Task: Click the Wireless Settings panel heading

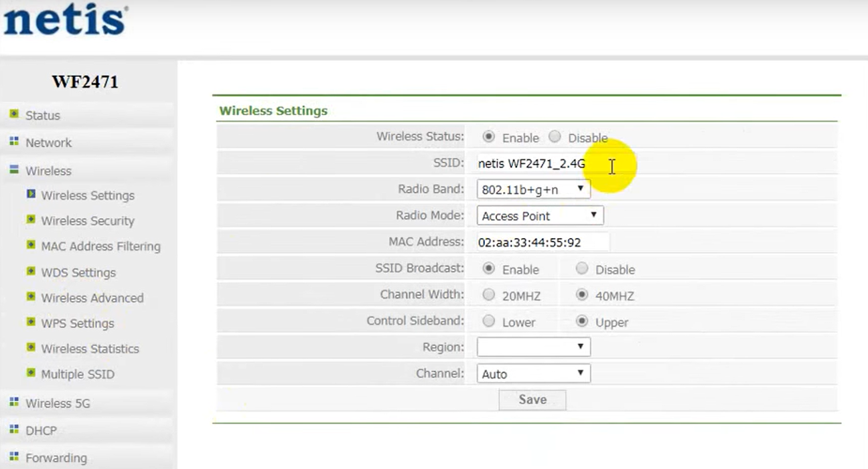Action: pyautogui.click(x=273, y=110)
